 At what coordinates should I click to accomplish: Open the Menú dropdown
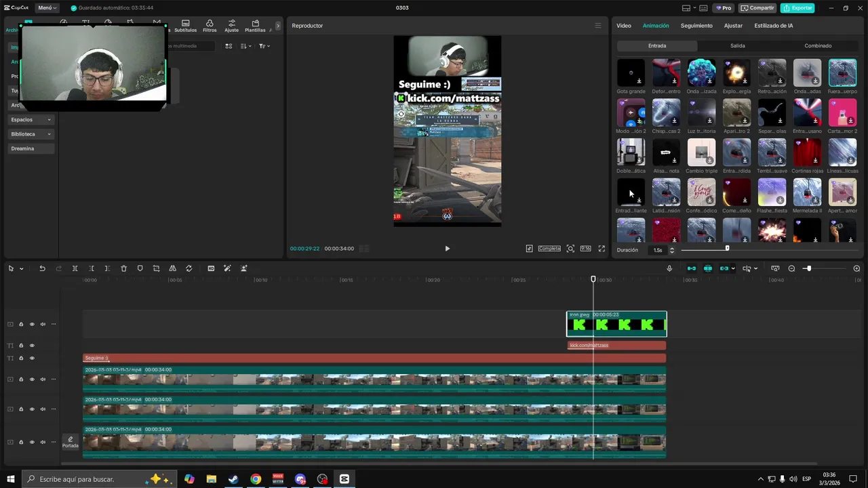click(47, 8)
